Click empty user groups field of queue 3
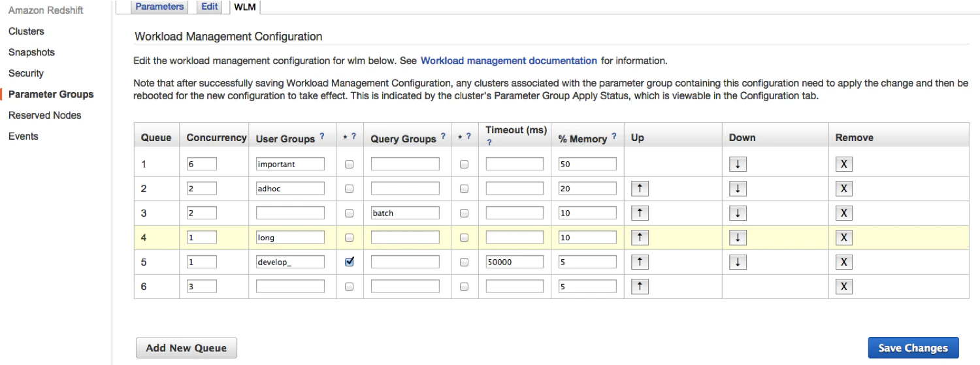The height and width of the screenshot is (365, 980). [290, 213]
